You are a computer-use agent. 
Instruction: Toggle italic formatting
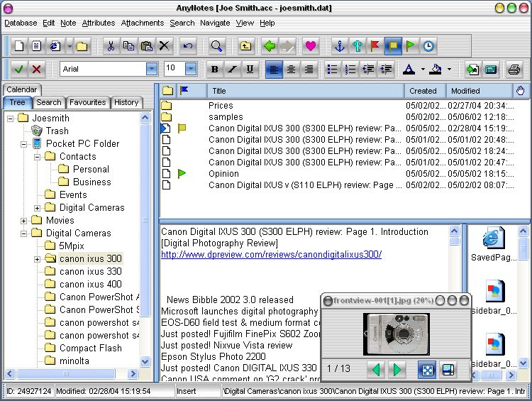[233, 70]
